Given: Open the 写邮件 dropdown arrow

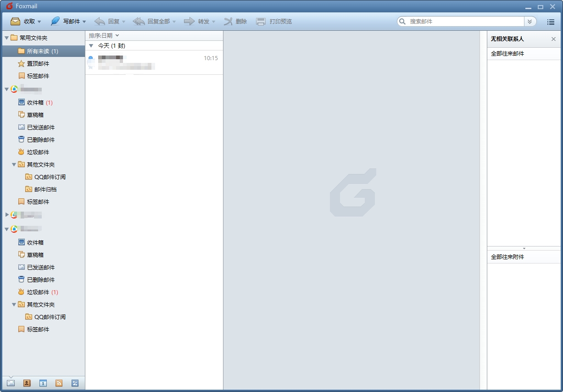Looking at the screenshot, I should [x=84, y=22].
